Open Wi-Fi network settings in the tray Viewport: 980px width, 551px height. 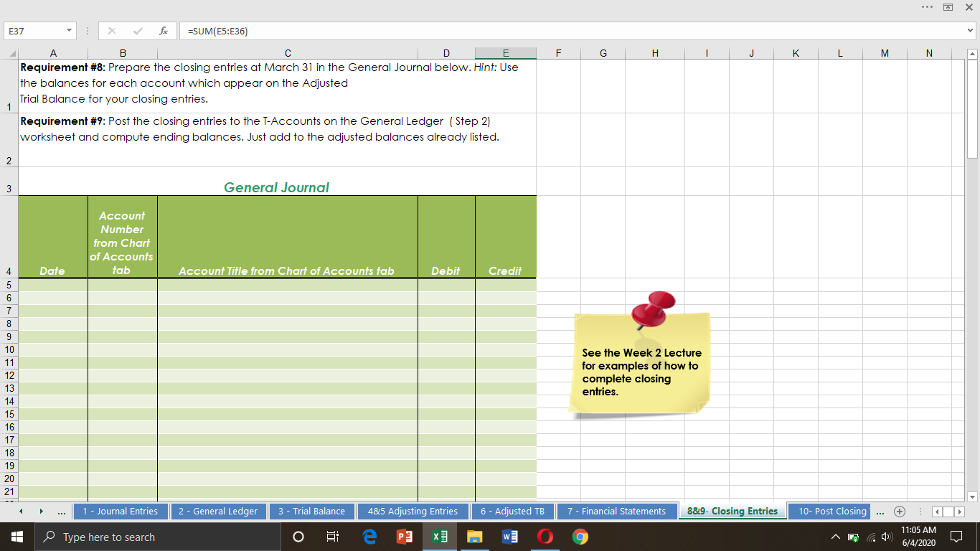pyautogui.click(x=870, y=537)
